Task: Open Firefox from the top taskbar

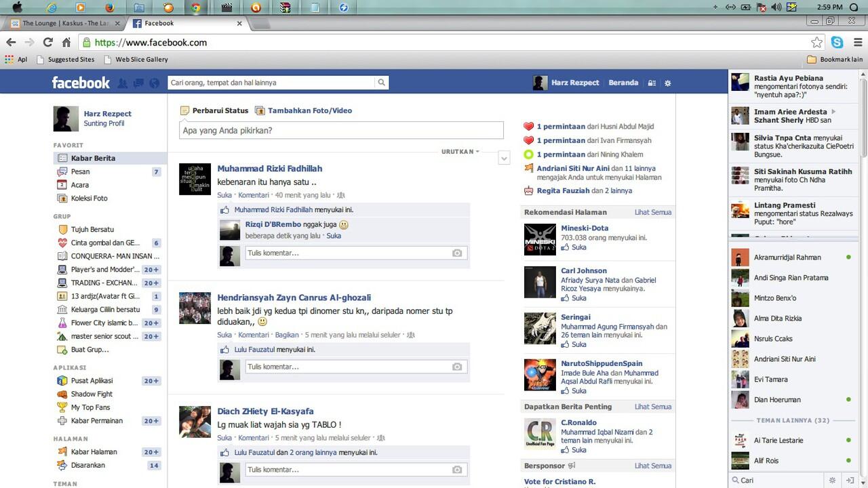Action: 111,7
